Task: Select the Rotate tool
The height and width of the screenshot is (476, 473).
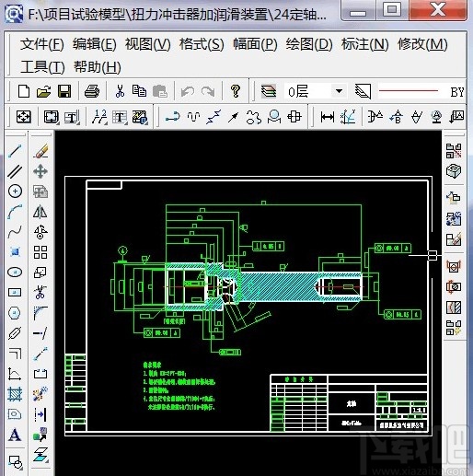Action: click(x=40, y=232)
